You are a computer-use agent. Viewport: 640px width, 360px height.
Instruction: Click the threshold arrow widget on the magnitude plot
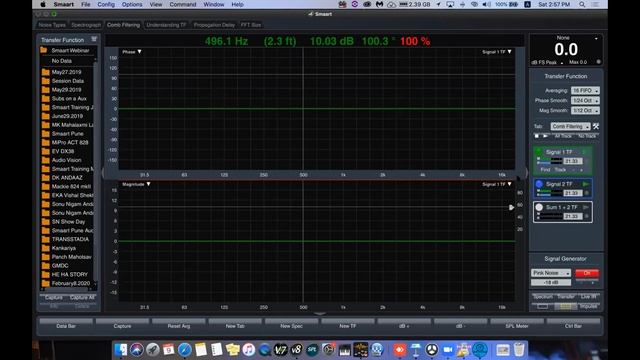pyautogui.click(x=511, y=207)
